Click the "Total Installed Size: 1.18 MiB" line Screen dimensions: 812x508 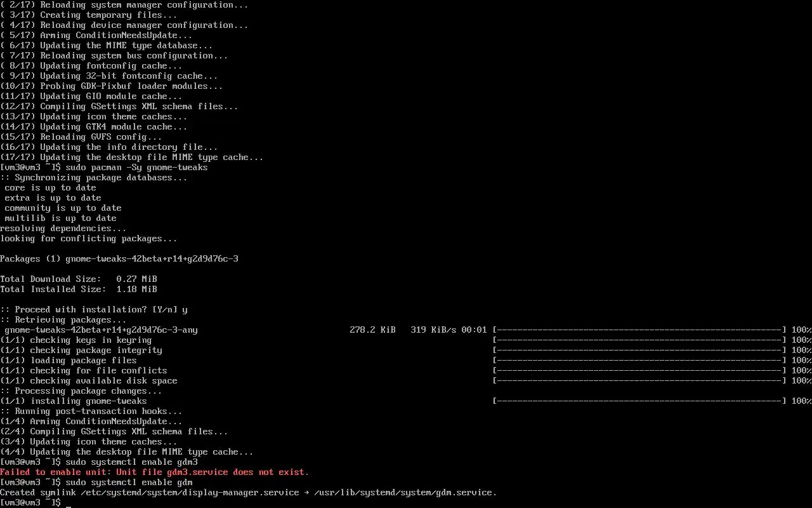[79, 289]
